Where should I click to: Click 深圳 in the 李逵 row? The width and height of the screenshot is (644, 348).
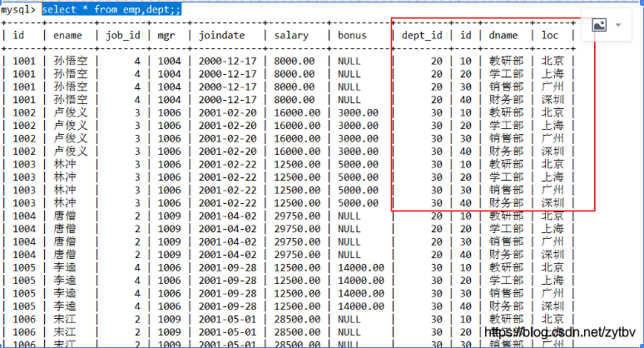click(x=552, y=306)
